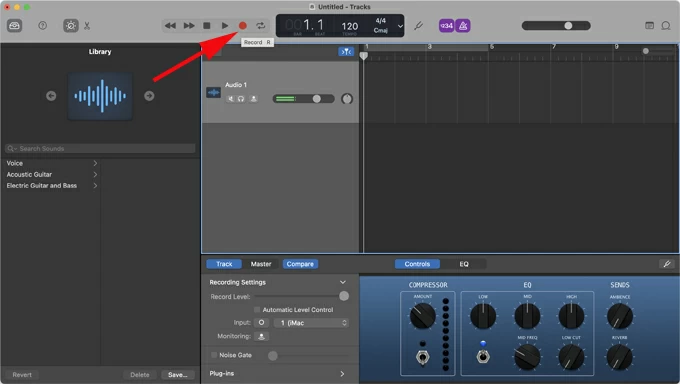Screen dimensions: 680x384
Task: Switch to the Controls tab
Action: [417, 264]
